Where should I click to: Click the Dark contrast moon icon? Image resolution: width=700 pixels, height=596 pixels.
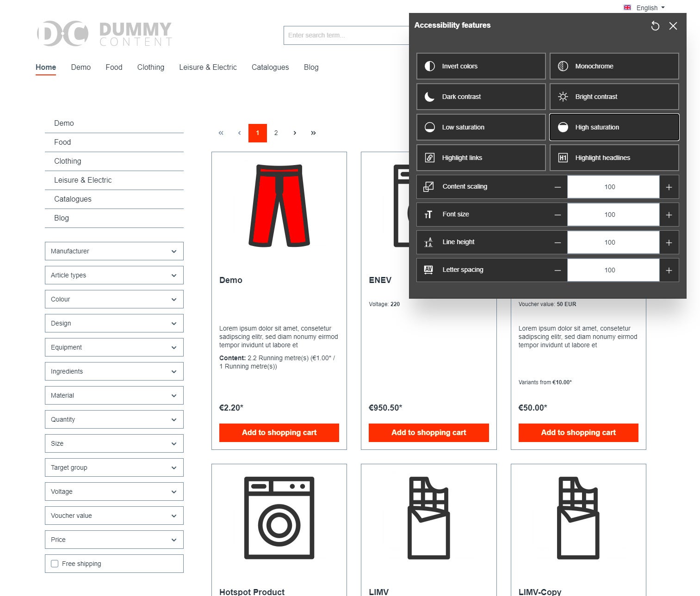pyautogui.click(x=430, y=97)
